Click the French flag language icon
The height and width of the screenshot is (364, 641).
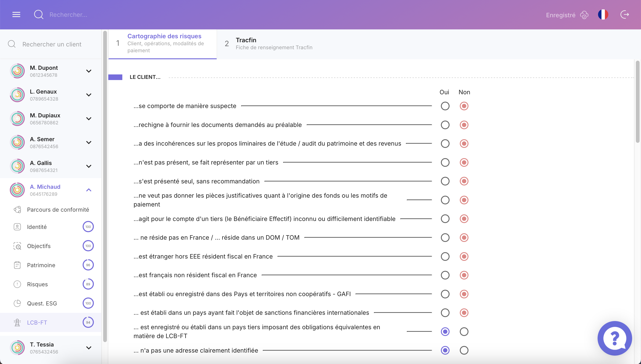(603, 14)
